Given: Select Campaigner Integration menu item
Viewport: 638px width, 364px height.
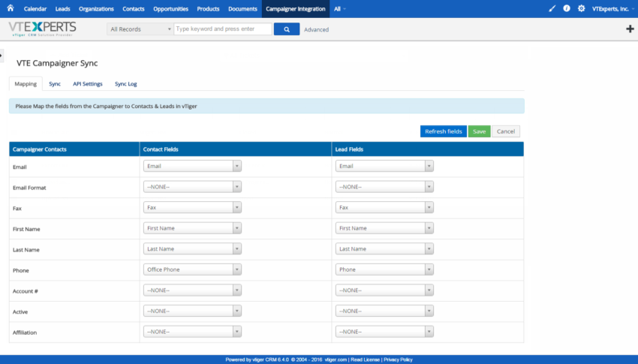Looking at the screenshot, I should (x=296, y=9).
